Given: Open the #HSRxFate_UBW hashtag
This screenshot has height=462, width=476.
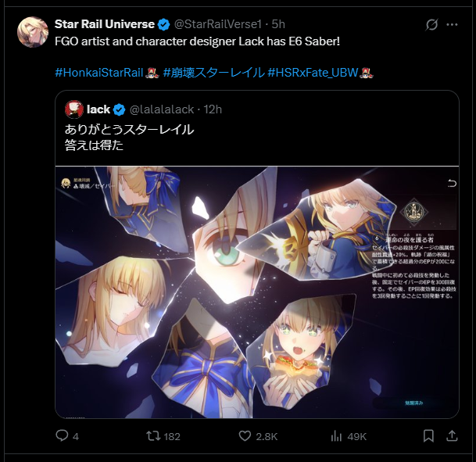Looking at the screenshot, I should tap(313, 73).
